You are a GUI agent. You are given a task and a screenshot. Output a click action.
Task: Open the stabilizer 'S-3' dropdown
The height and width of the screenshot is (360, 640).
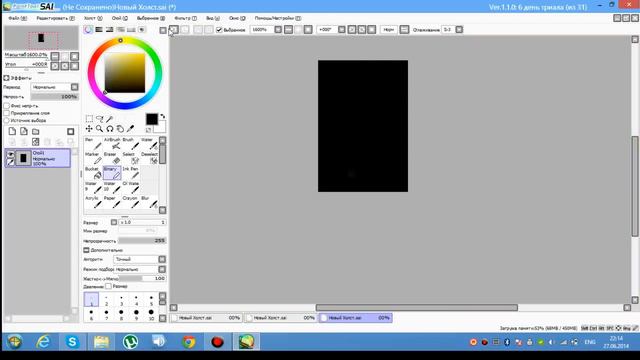(459, 29)
